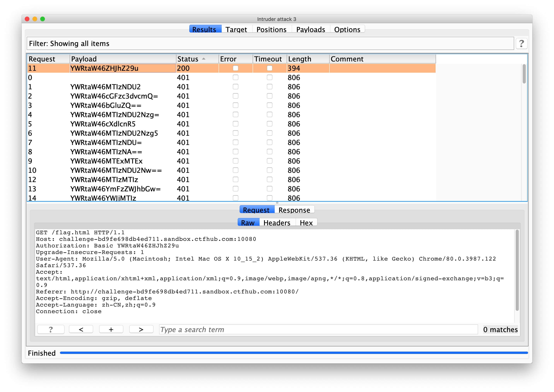554x392 pixels.
Task: Click the search help question mark button
Action: [x=51, y=329]
